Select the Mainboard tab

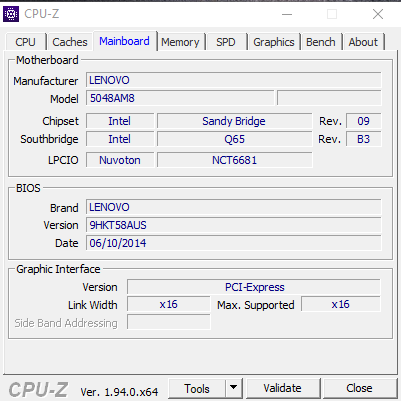point(125,41)
